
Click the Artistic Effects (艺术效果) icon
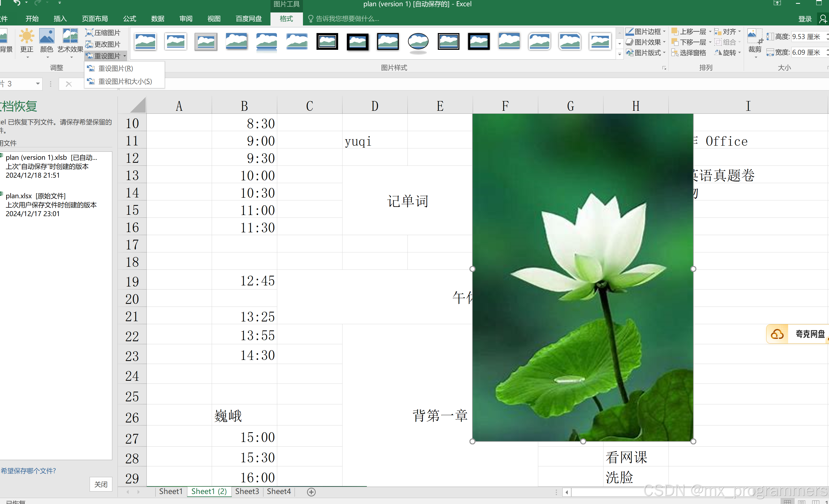(x=70, y=36)
